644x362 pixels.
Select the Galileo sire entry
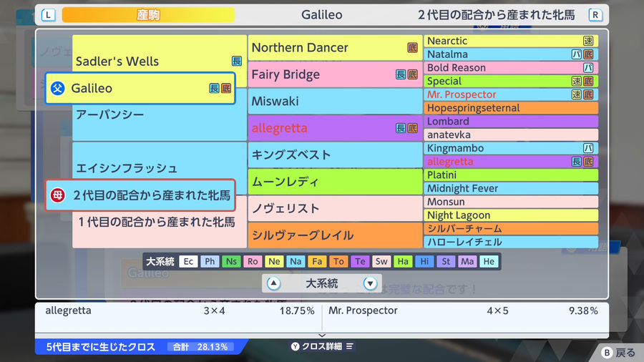click(140, 88)
